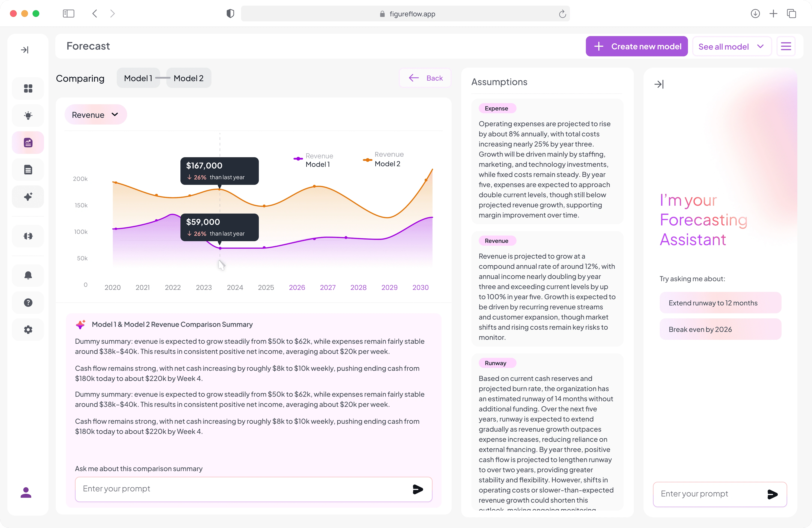Click the Comparing label

[x=80, y=78]
